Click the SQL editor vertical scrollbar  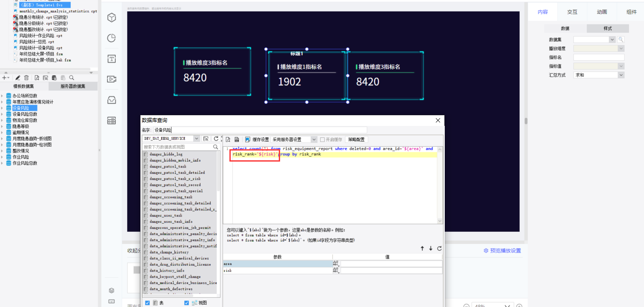(x=441, y=185)
